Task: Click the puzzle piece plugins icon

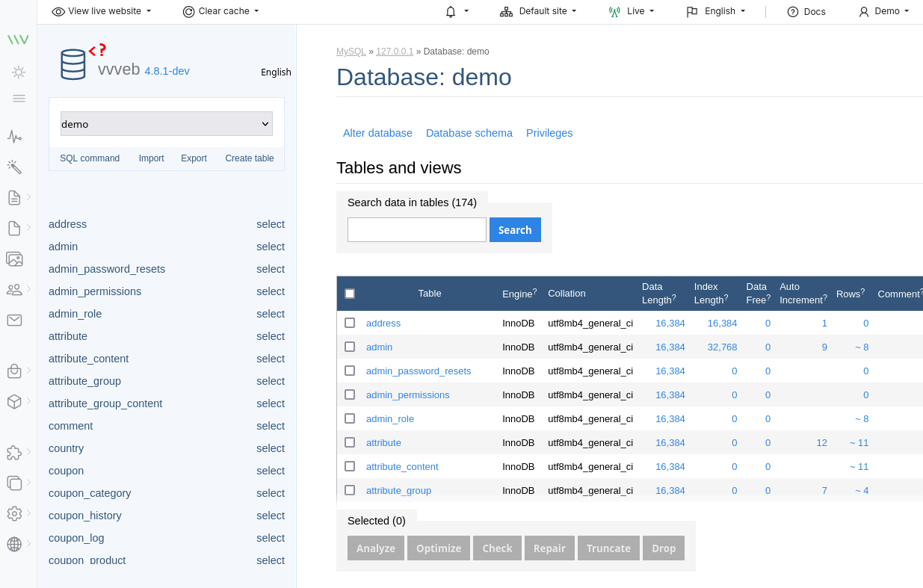Action: (14, 452)
